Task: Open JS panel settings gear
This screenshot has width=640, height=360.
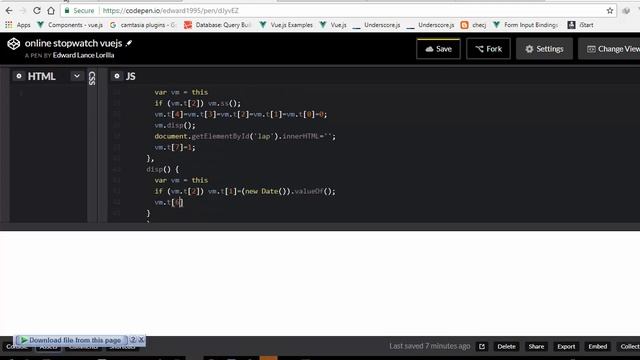Action: coord(117,76)
